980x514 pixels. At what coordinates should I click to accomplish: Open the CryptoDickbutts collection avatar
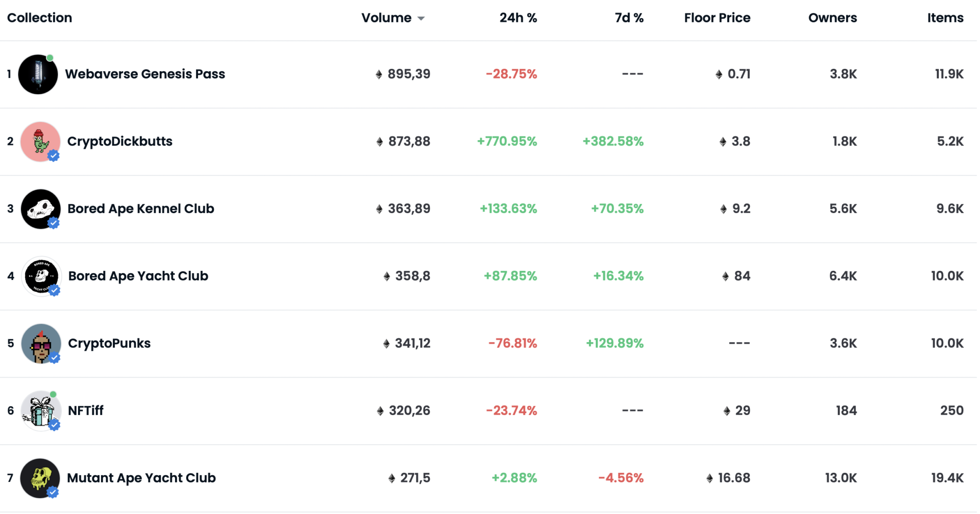(x=40, y=142)
